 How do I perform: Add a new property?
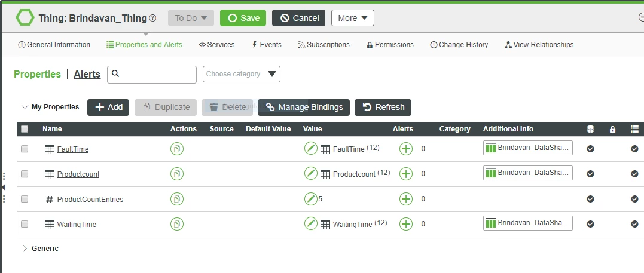(108, 107)
